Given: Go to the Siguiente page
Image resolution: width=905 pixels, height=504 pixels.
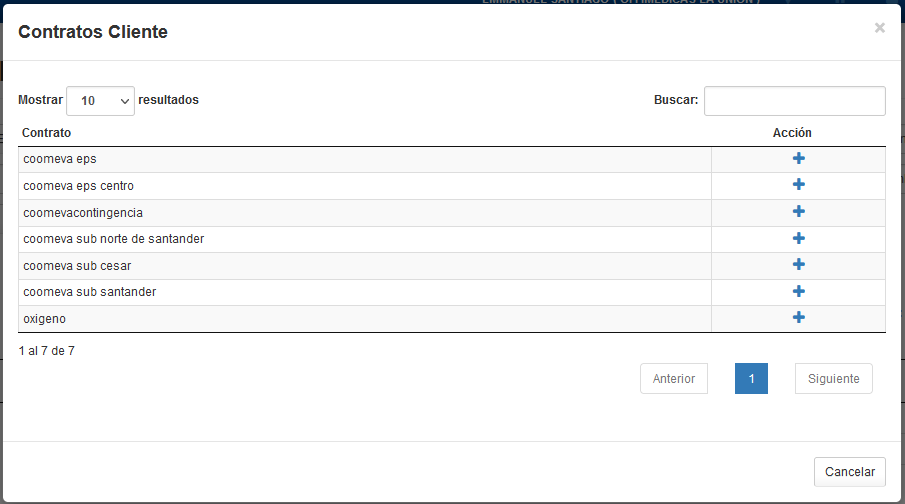Looking at the screenshot, I should pyautogui.click(x=833, y=379).
